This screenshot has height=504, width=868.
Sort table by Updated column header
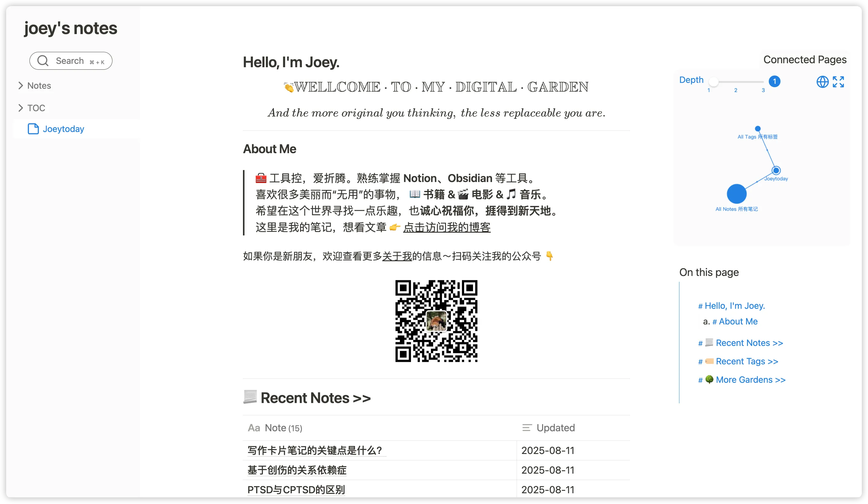[x=555, y=428]
